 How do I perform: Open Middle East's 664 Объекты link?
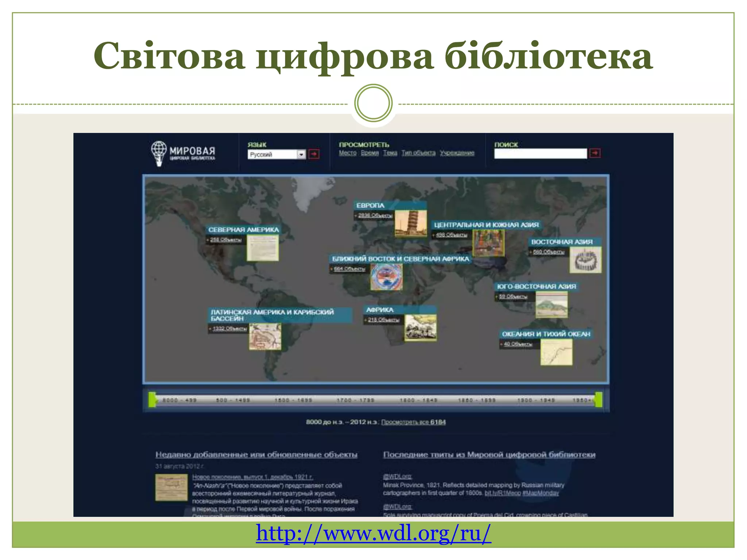(x=349, y=269)
